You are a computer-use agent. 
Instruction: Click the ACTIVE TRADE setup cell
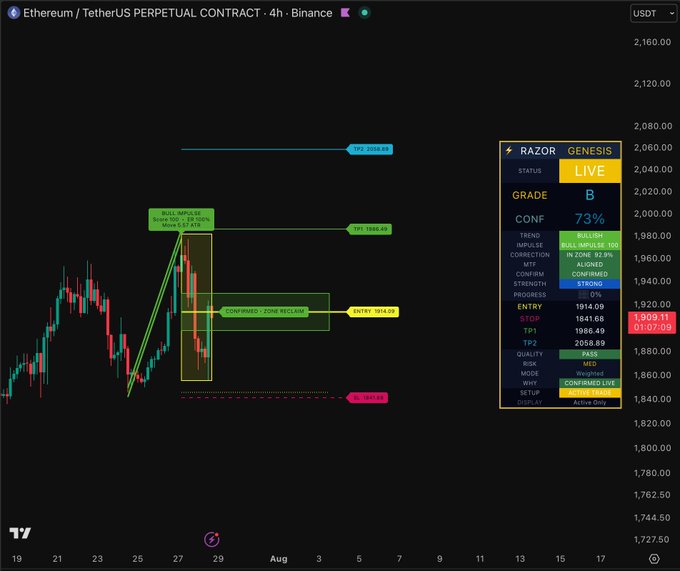(x=589, y=393)
